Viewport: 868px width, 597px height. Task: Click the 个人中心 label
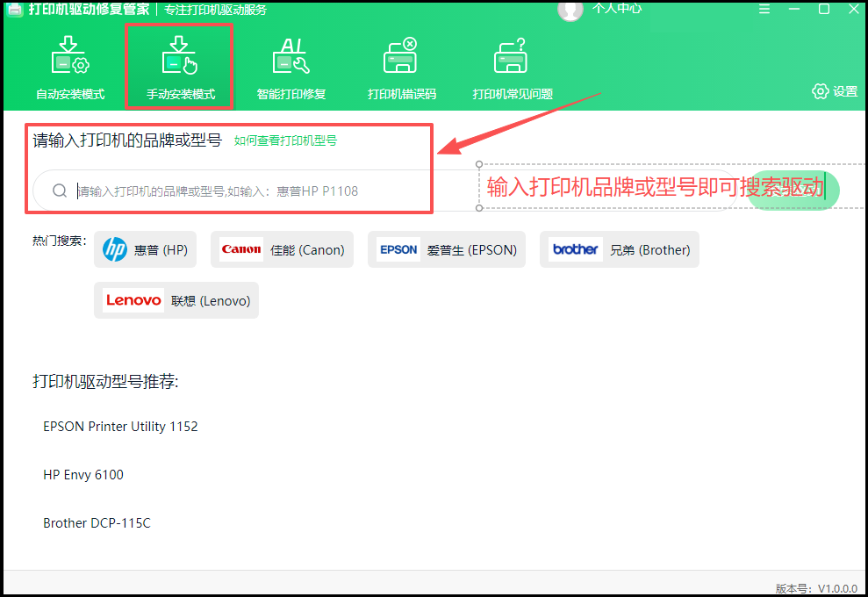(x=617, y=8)
